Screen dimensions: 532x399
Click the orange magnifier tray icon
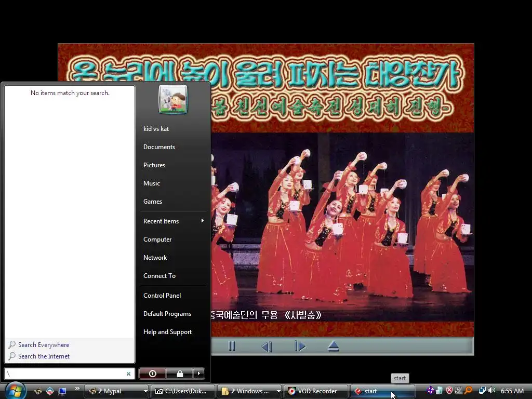coord(468,391)
